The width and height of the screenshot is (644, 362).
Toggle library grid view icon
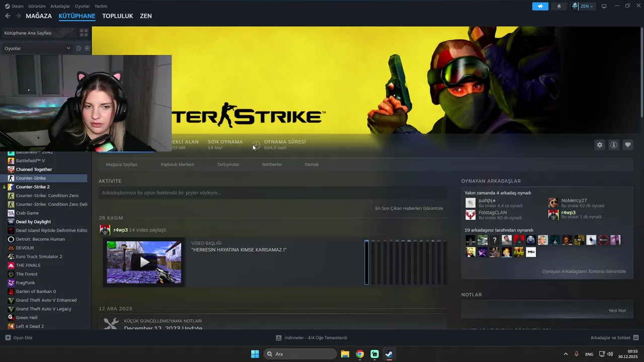[84, 33]
